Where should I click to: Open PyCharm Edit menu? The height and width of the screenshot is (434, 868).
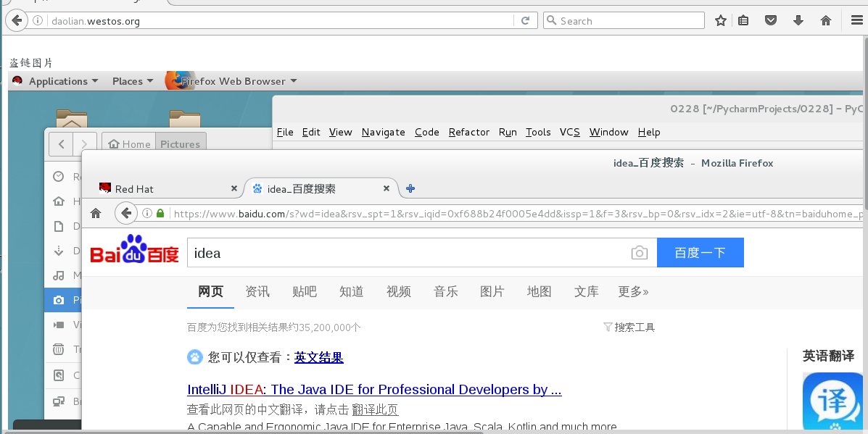point(311,132)
